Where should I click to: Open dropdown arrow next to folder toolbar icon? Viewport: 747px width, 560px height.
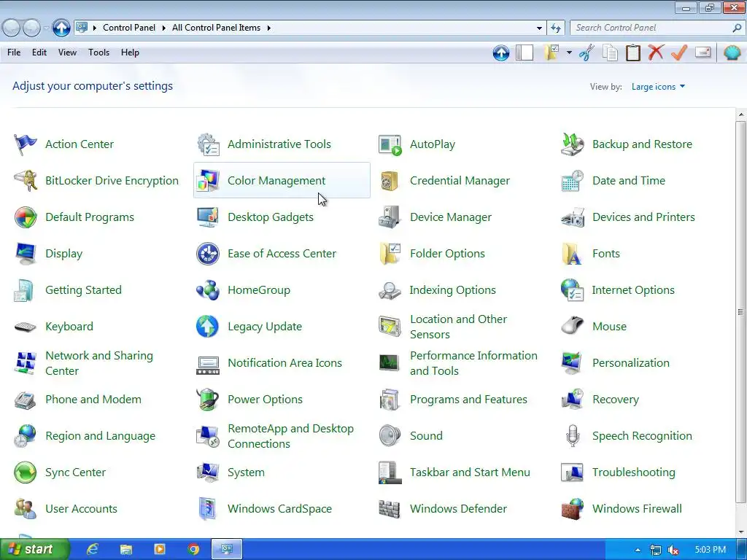pyautogui.click(x=569, y=52)
